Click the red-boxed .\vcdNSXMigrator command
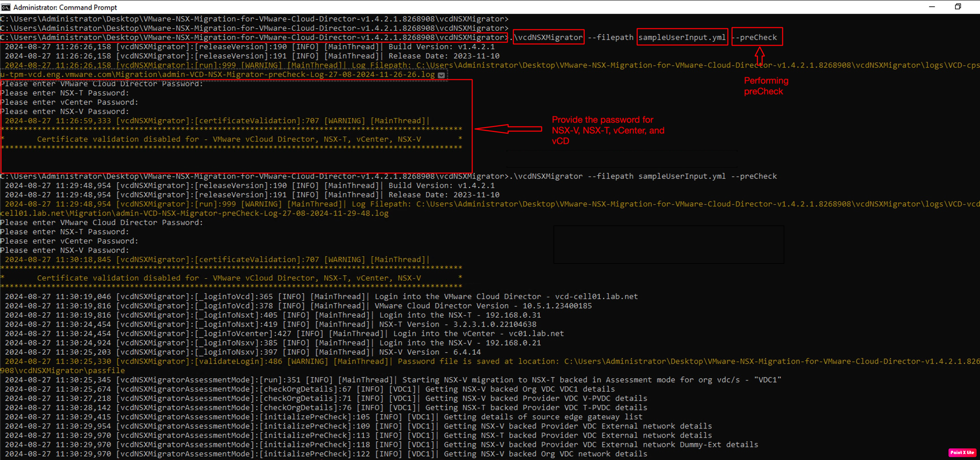Screen dimensions: 980x460 pos(548,37)
